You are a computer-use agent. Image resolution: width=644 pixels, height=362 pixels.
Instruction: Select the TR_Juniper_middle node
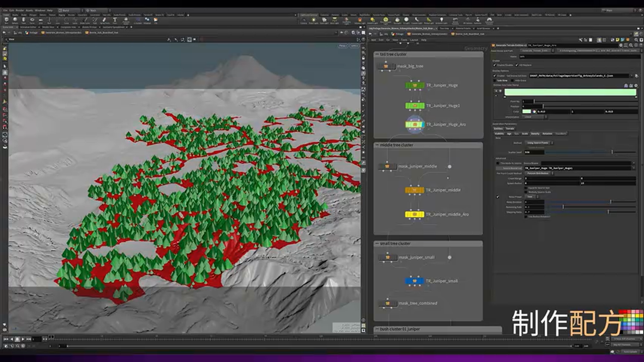(x=414, y=190)
